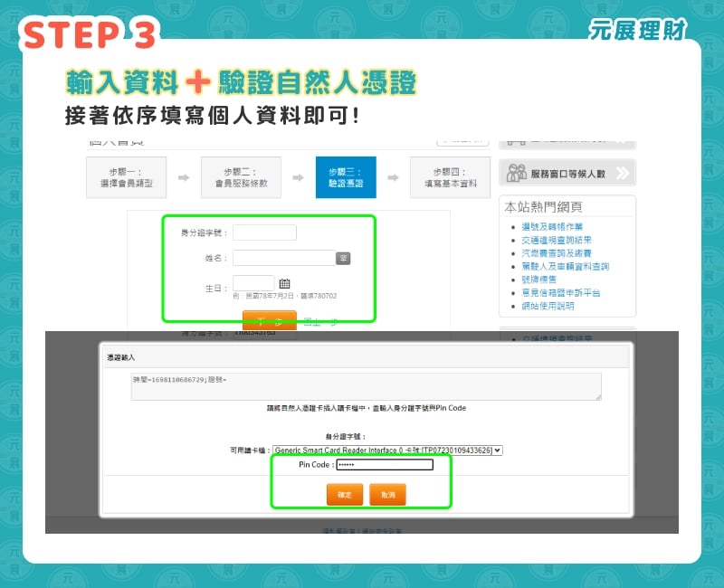Click the certificate text area in the 憑證輸入 dialog

point(367,386)
